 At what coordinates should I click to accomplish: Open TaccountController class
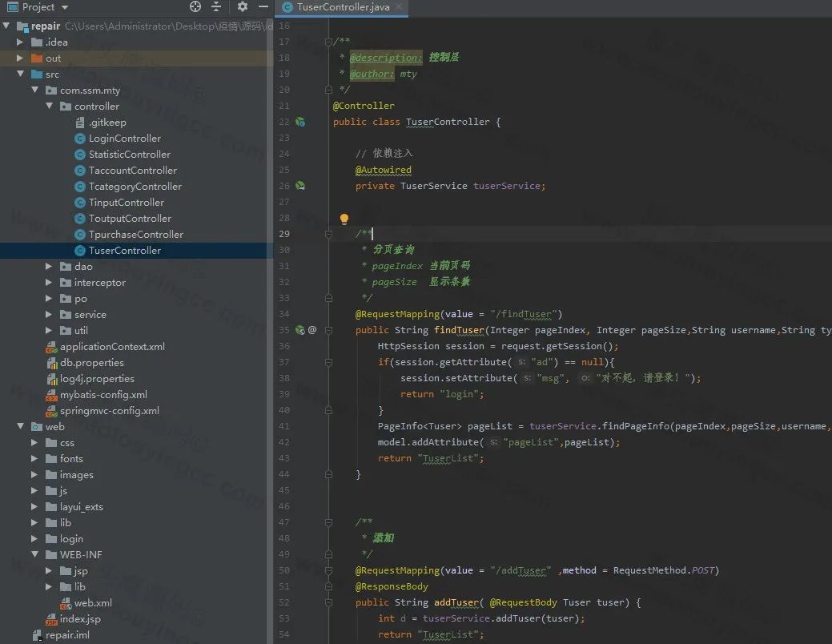[x=133, y=170]
